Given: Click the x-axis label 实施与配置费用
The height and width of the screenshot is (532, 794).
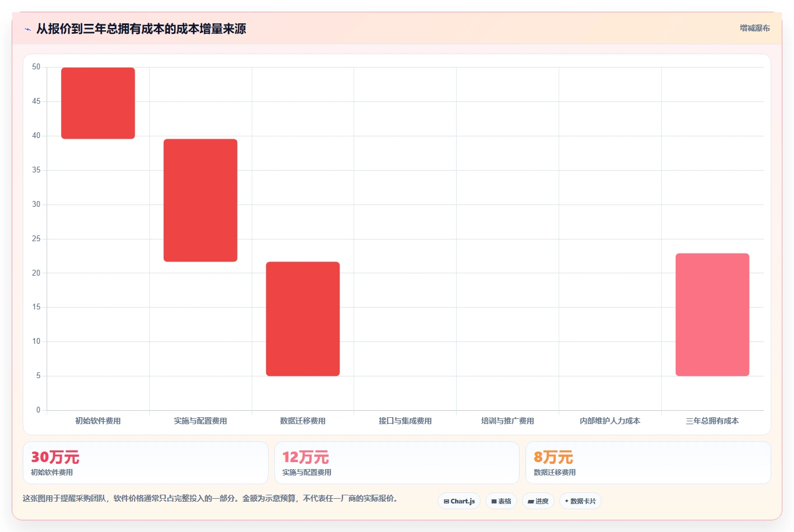Looking at the screenshot, I should [x=200, y=421].
